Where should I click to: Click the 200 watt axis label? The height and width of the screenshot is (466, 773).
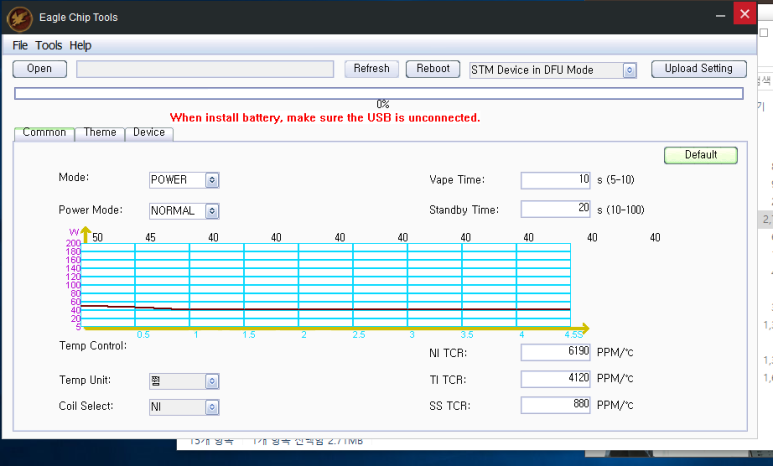[73, 243]
